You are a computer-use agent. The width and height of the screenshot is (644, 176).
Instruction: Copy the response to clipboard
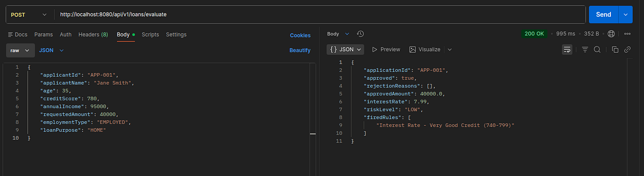615,49
